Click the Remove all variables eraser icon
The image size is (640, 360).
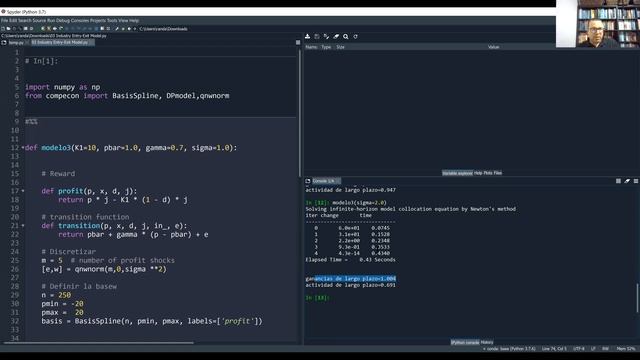336,36
